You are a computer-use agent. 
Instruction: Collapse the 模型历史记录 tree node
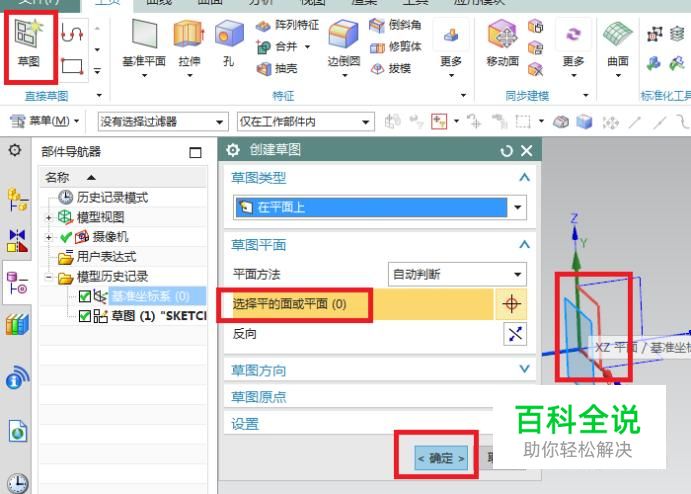49,277
